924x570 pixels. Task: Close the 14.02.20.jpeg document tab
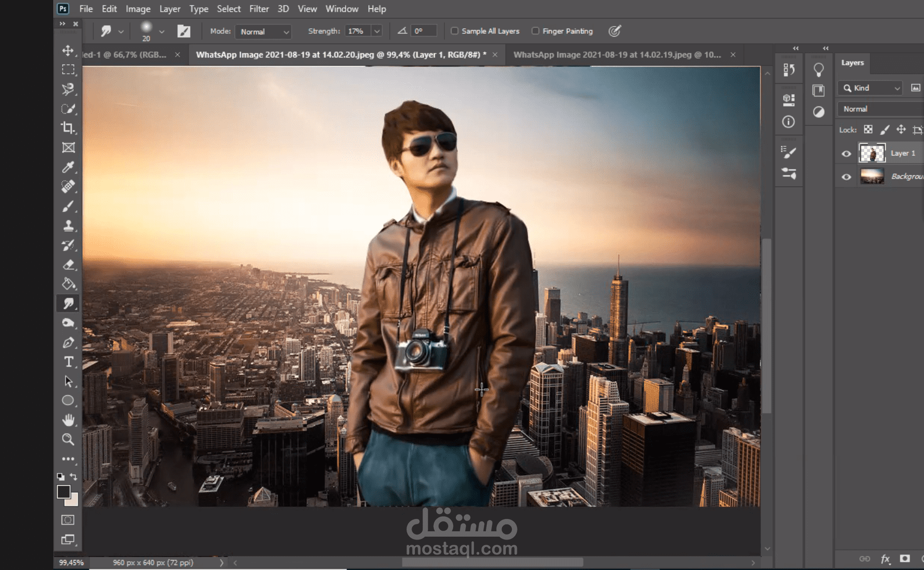point(495,55)
